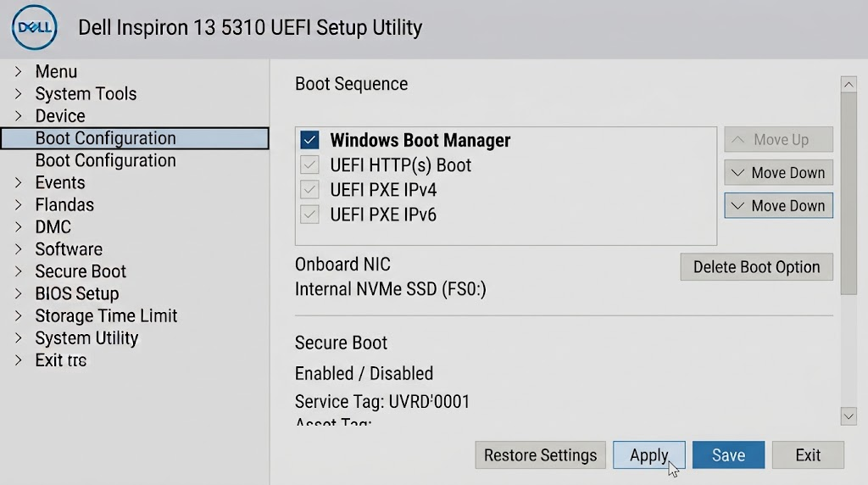Click Delete Boot Option button
Image resolution: width=868 pixels, height=485 pixels.
pos(756,267)
